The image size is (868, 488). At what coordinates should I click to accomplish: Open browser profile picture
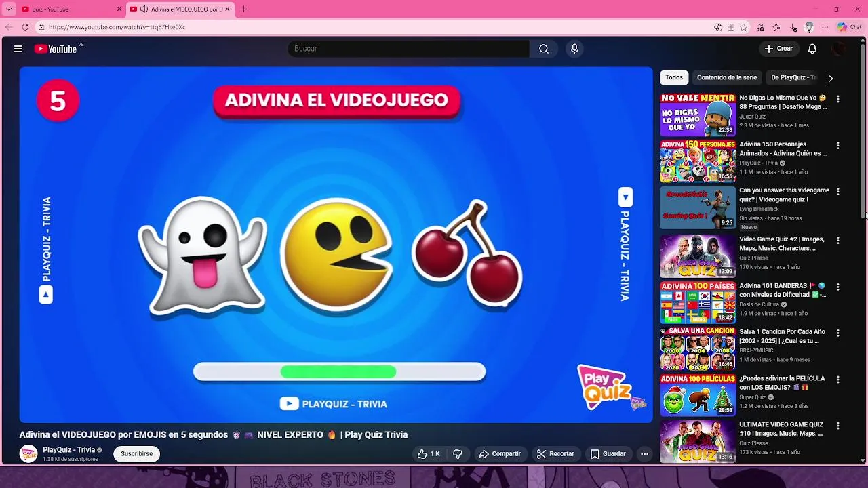coord(809,27)
